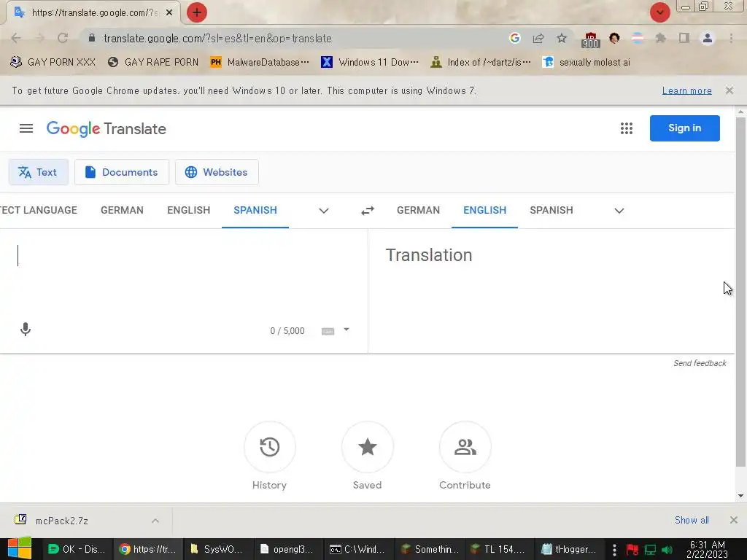Share this page icon
Screen dimensions: 747x560
[x=538, y=38]
